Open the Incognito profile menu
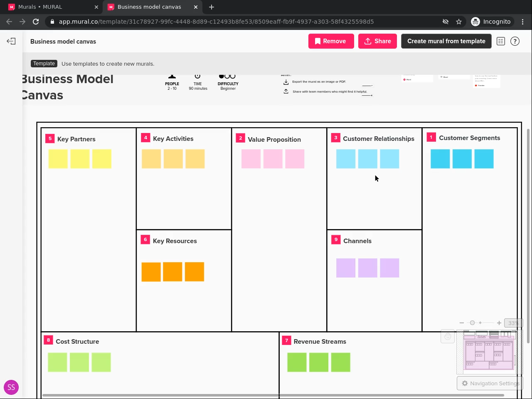 [491, 22]
